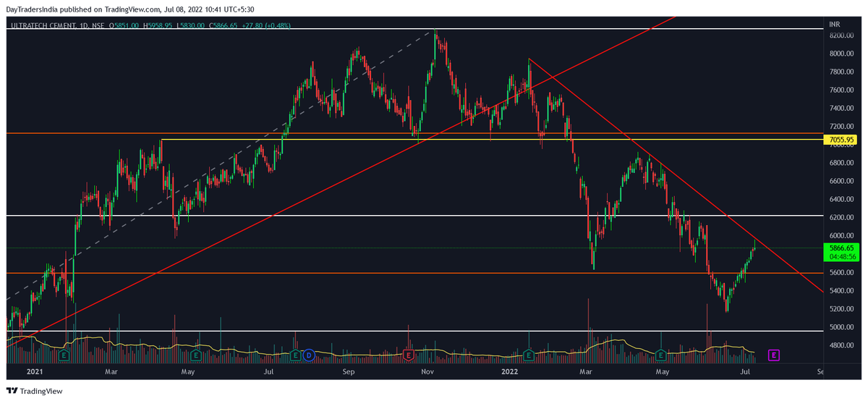Click the Jul label left of Sep
The width and height of the screenshot is (868, 401).
pos(268,372)
